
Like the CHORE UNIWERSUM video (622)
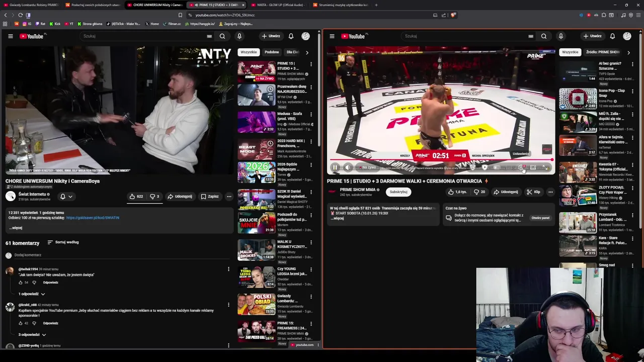[136, 197]
